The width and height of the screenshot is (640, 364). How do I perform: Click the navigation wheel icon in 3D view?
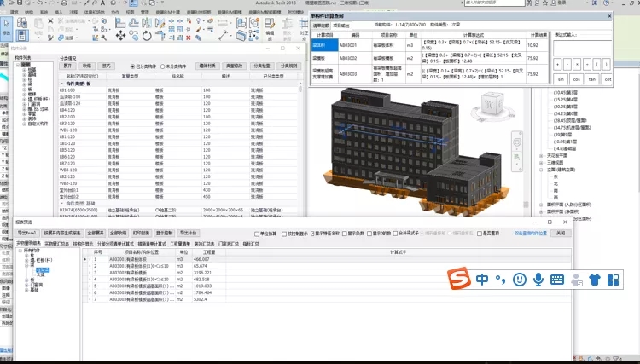[x=517, y=142]
